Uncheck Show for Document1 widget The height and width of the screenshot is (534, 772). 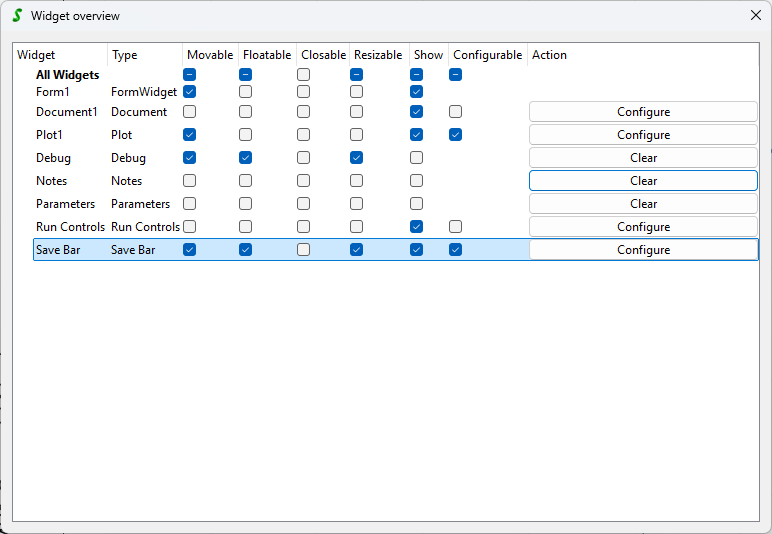click(x=417, y=112)
